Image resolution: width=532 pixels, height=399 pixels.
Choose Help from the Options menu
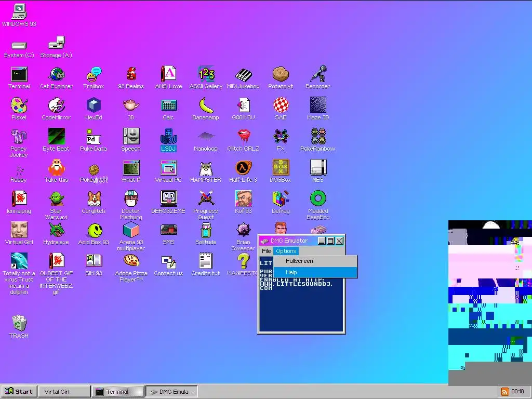pyautogui.click(x=315, y=272)
